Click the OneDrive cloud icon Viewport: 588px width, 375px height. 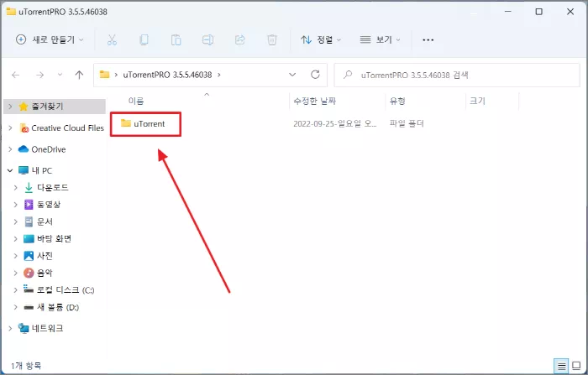(24, 149)
